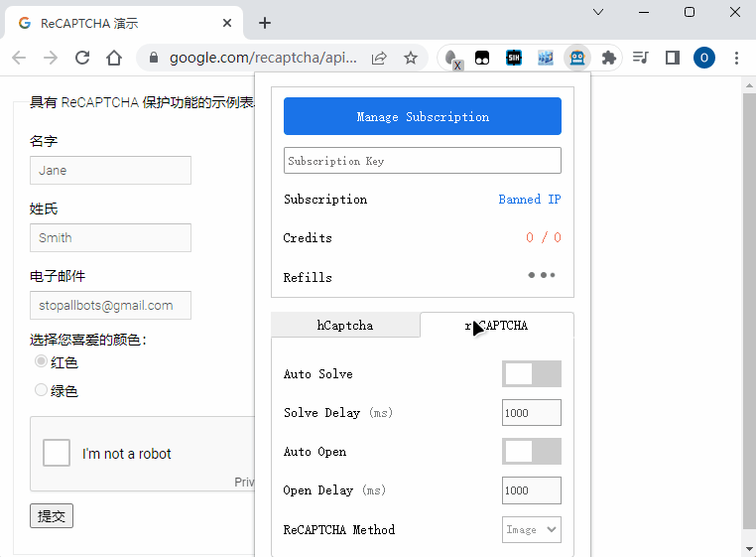Image resolution: width=756 pixels, height=557 pixels.
Task: Click the Refills three dots indicator
Action: 542,275
